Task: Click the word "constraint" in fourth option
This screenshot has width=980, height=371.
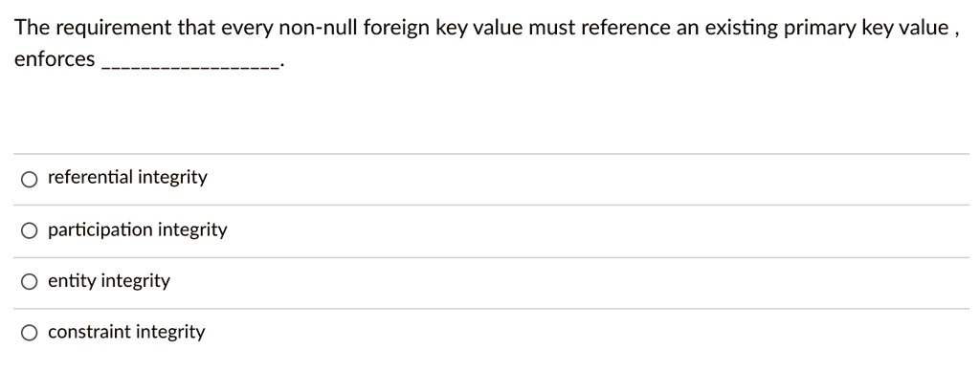Action: 89,333
